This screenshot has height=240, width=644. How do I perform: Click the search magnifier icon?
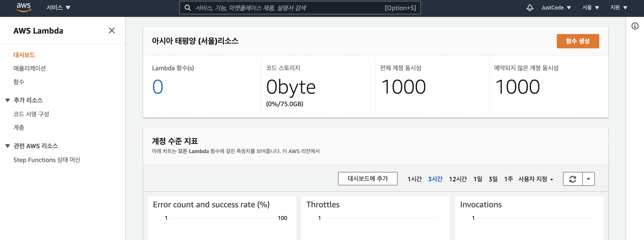click(188, 8)
